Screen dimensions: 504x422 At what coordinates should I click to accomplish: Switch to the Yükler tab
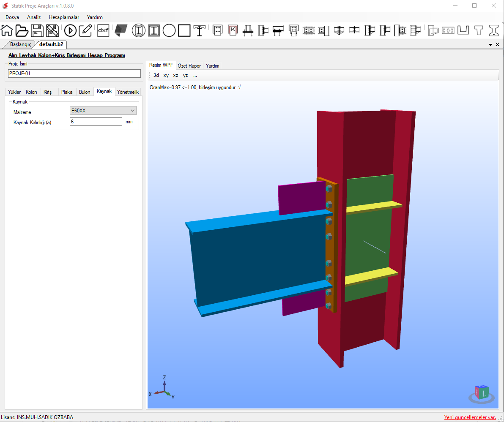point(14,92)
